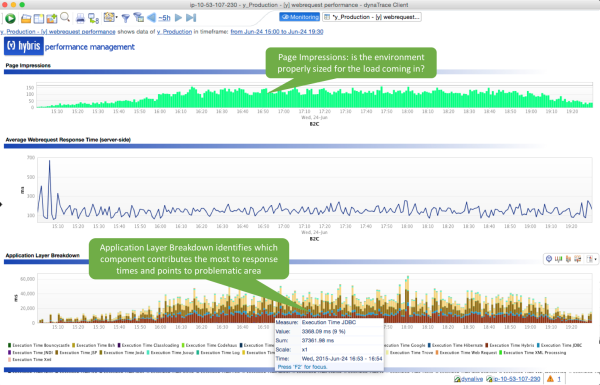Click the split-series chart icon in chart toolbar
Image resolution: width=600 pixels, height=385 pixels.
click(578, 259)
